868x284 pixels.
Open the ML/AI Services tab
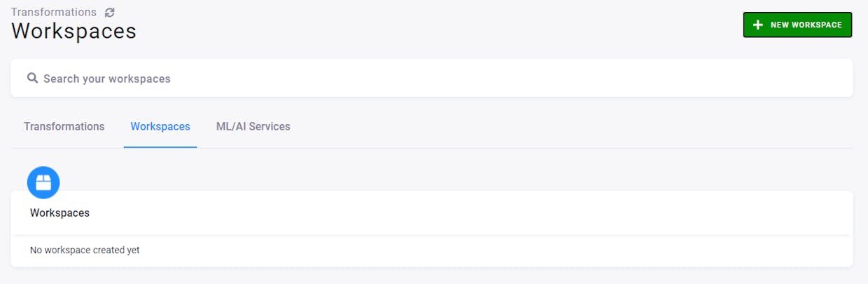click(x=253, y=126)
